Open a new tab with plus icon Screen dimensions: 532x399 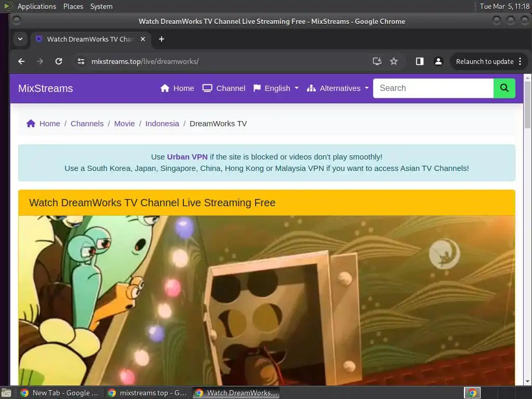pos(162,39)
